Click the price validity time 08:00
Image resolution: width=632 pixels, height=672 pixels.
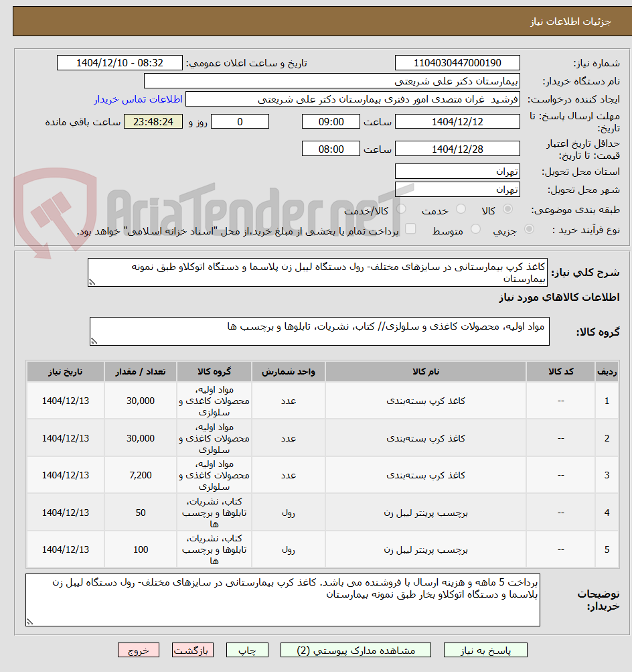click(331, 149)
